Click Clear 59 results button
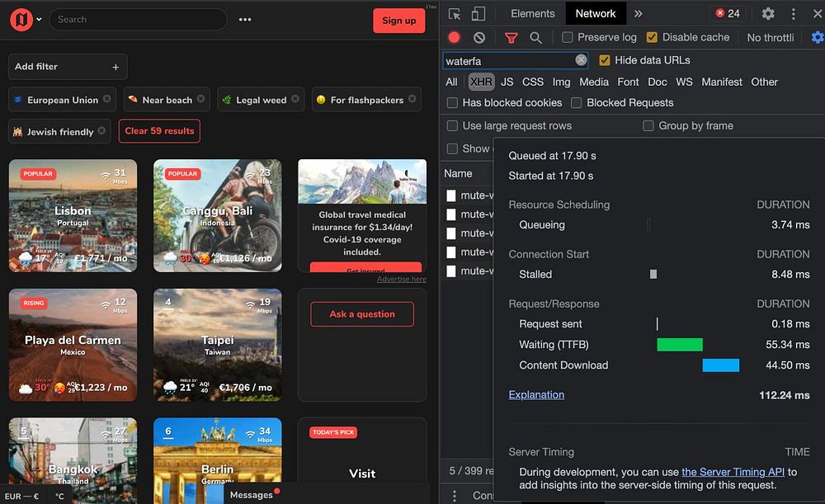This screenshot has width=825, height=504. (159, 131)
